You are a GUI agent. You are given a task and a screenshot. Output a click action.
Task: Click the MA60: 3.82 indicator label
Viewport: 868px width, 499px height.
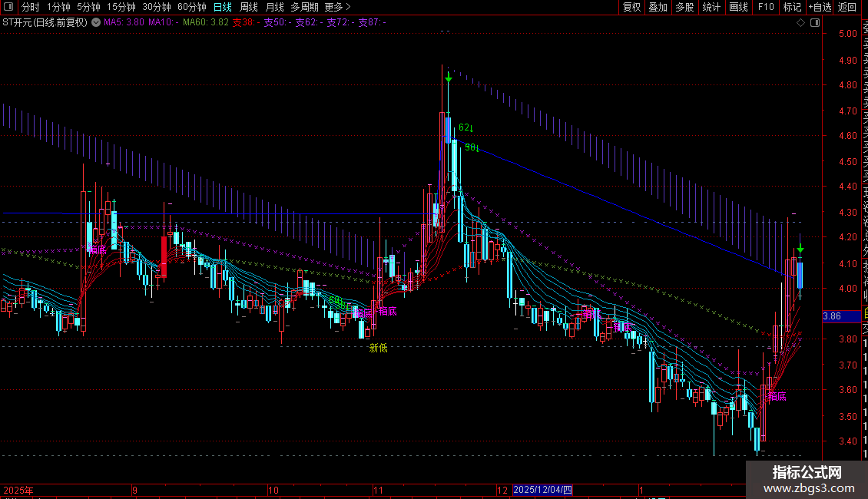tap(205, 23)
